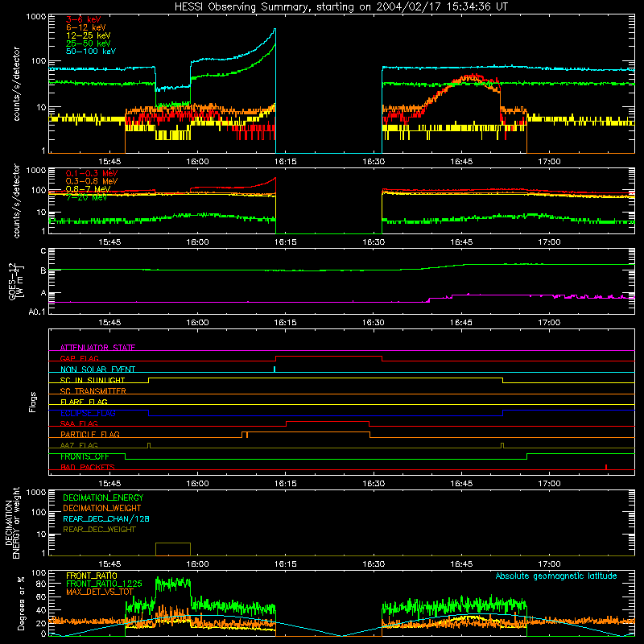Pick the C tick label on GOES plot
The image size is (644, 644).
click(x=43, y=251)
